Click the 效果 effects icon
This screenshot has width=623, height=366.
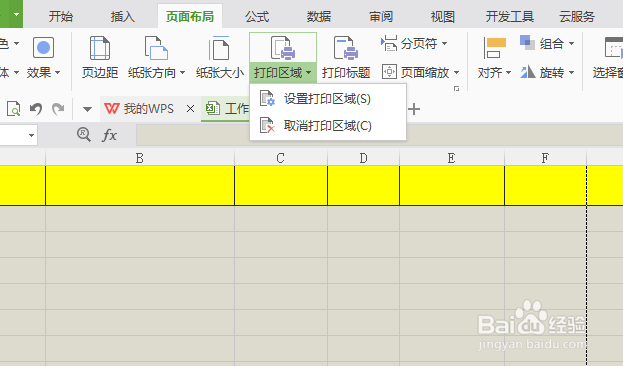pyautogui.click(x=43, y=48)
